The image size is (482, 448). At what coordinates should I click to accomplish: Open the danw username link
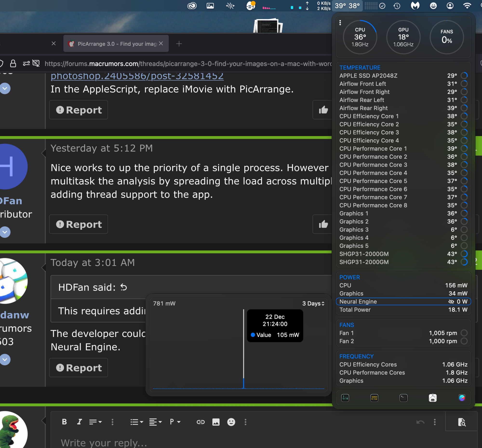tap(14, 315)
